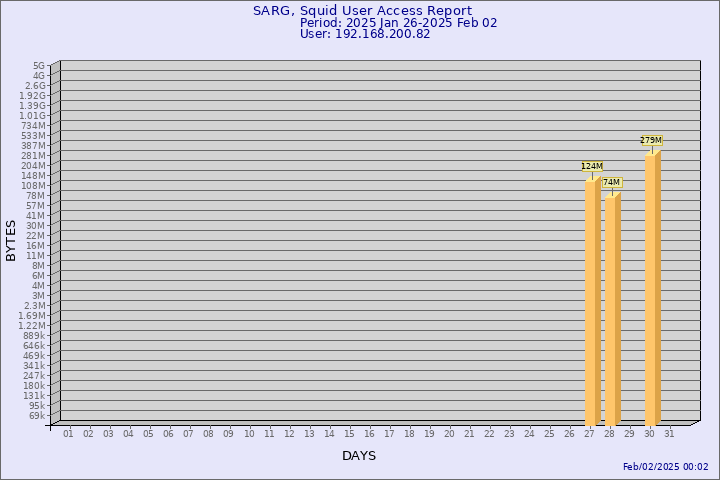
Task: Click the DAYS axis label
Action: (x=359, y=456)
